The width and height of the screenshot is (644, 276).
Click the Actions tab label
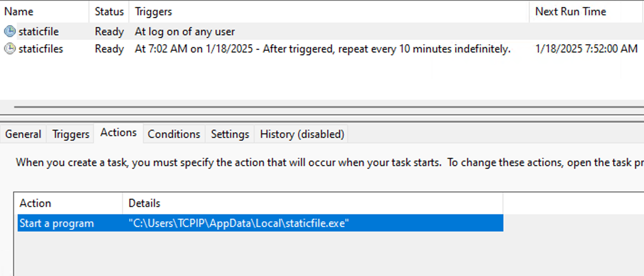point(118,132)
